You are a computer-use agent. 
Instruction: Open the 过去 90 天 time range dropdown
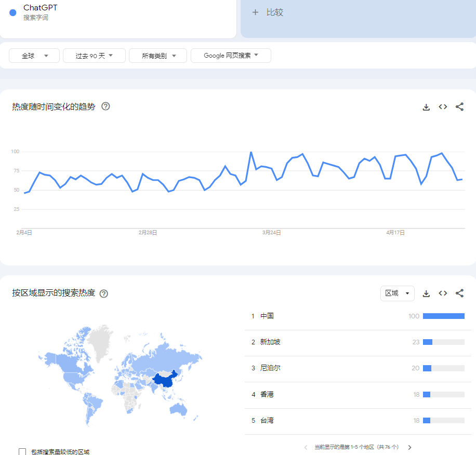[94, 56]
